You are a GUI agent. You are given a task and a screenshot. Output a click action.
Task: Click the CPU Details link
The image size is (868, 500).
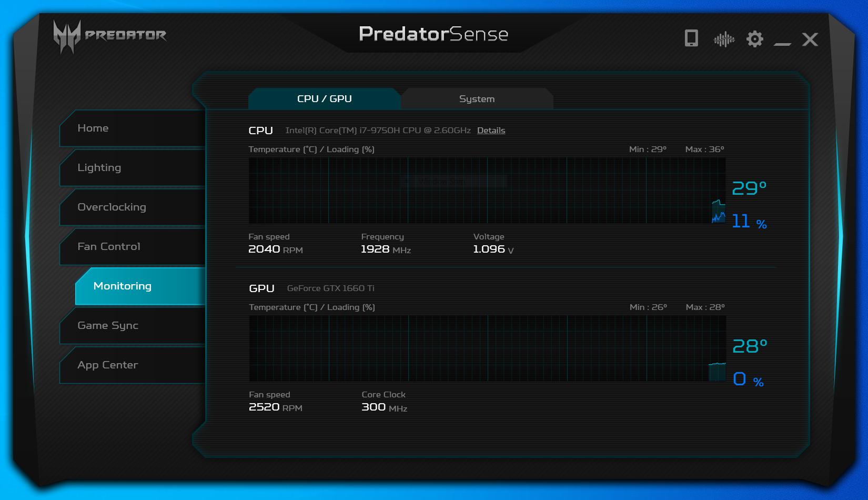491,131
